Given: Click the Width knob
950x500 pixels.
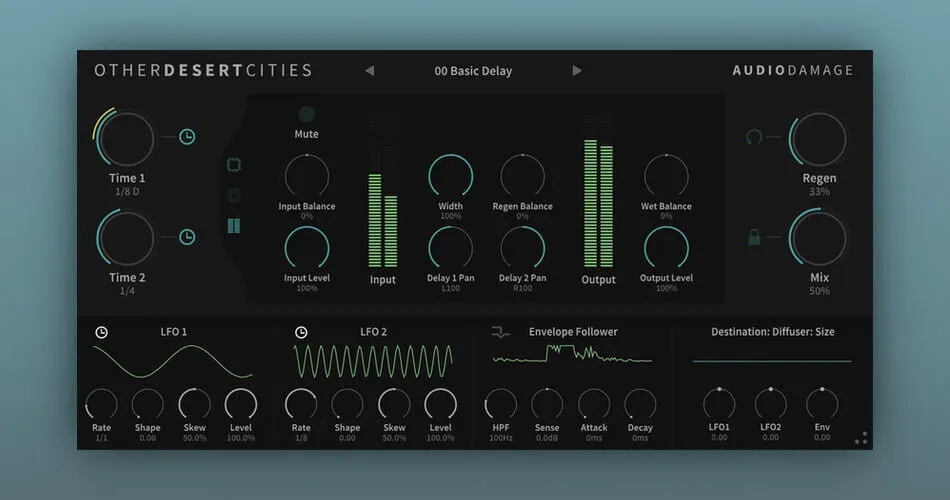Looking at the screenshot, I should 450,176.
